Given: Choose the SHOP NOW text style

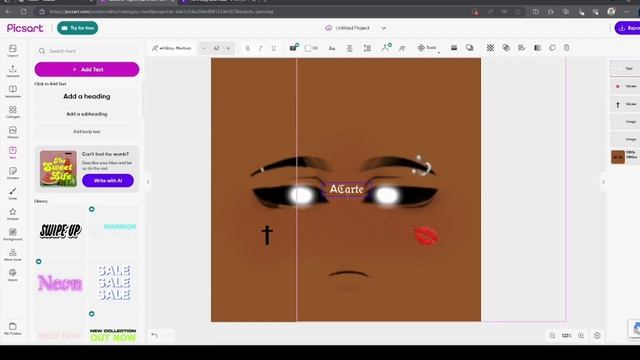Looking at the screenshot, I should coord(60,336).
